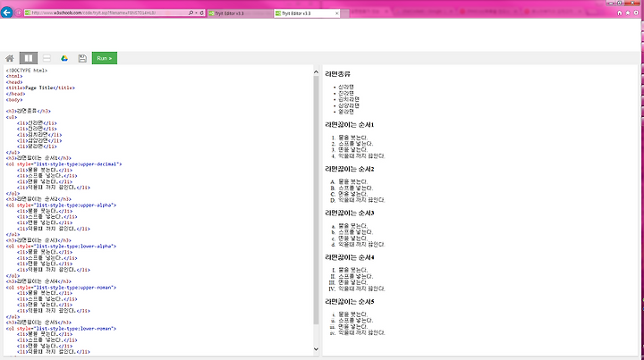
Task: Click result list item numbered 1.
Action: pyautogui.click(x=352, y=138)
